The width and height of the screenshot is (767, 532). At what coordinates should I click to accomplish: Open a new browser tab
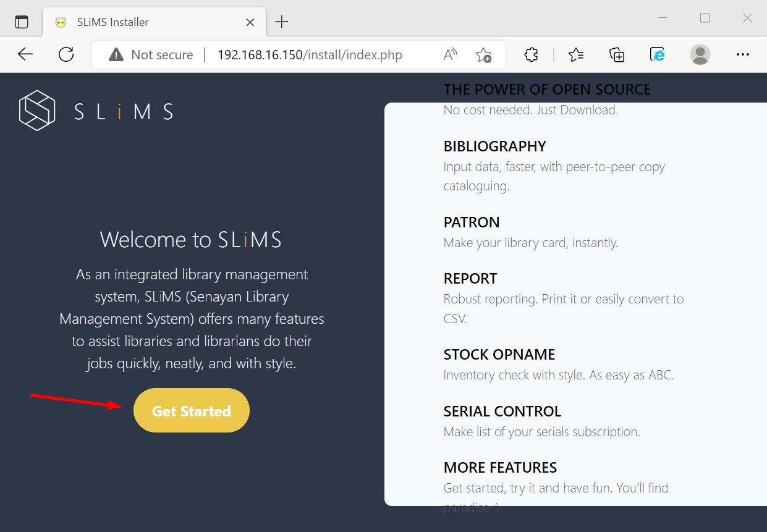282,22
